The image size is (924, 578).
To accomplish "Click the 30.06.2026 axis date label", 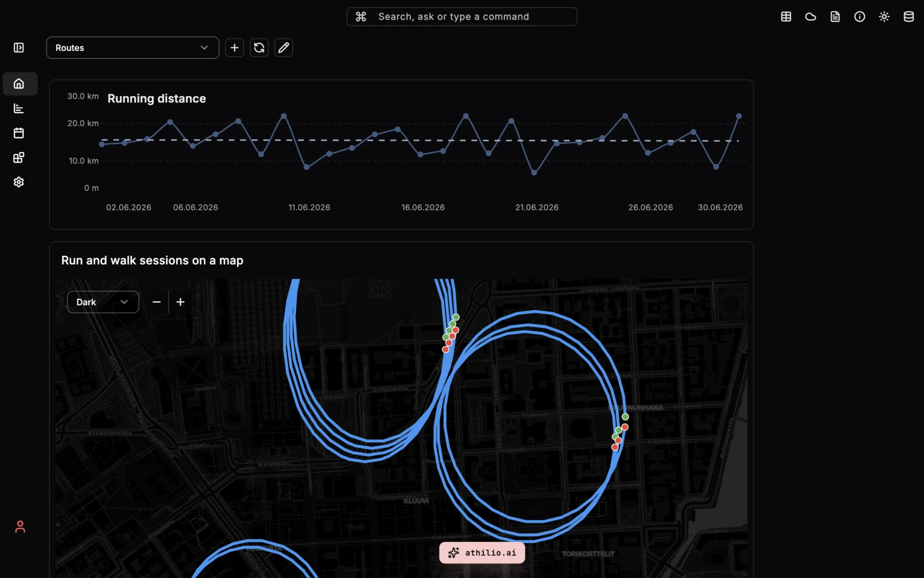I will click(720, 208).
